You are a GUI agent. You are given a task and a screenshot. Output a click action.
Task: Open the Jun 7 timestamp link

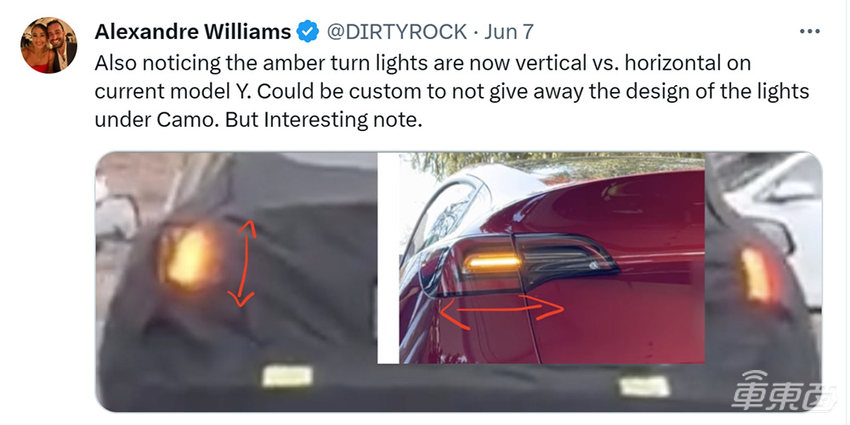[508, 32]
